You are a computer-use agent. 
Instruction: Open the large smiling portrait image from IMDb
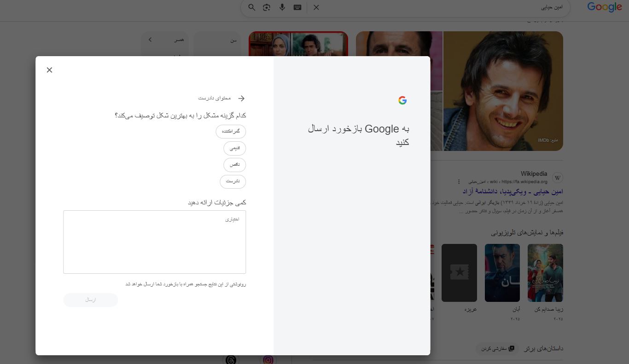point(503,91)
